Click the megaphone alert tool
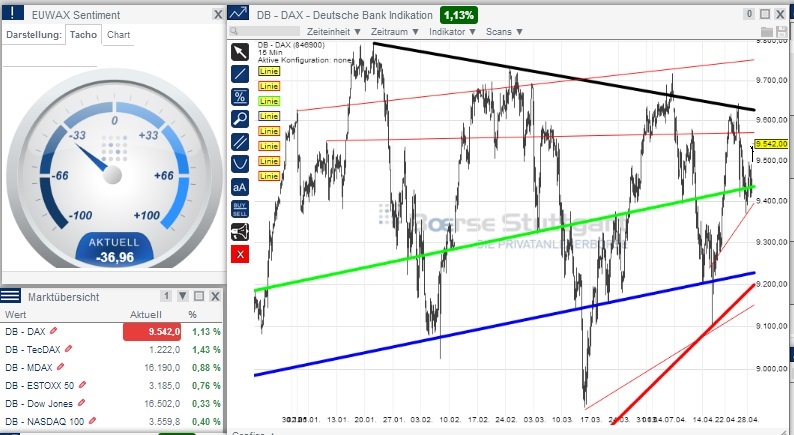 240,232
